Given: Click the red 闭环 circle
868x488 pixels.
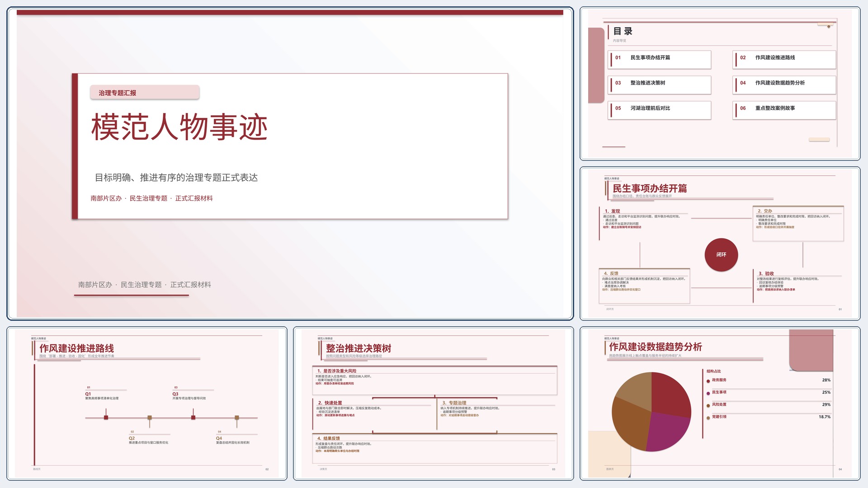Looking at the screenshot, I should [721, 255].
